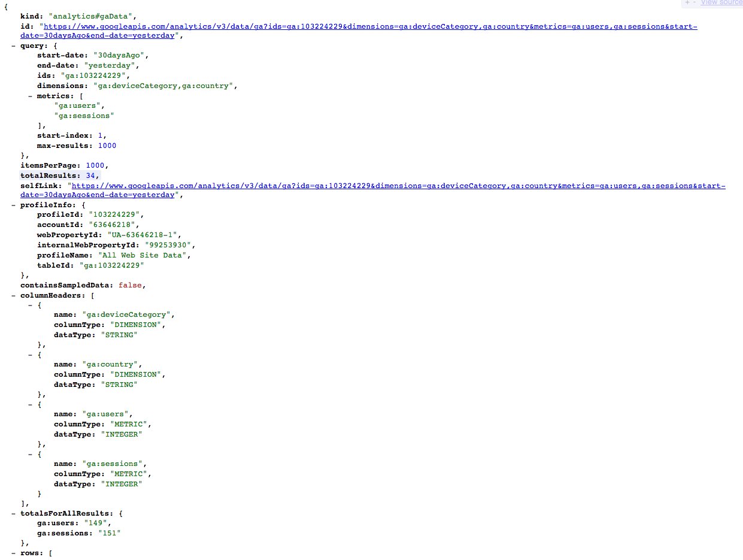Click "ga:sessions" in the metrics array

pyautogui.click(x=83, y=116)
